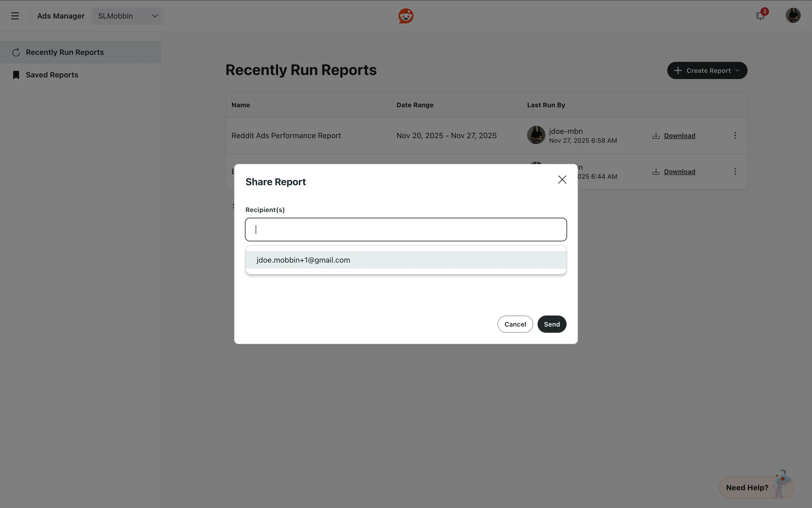Viewport: 812px width, 508px height.
Task: Click the Reddit logo icon
Action: point(406,16)
